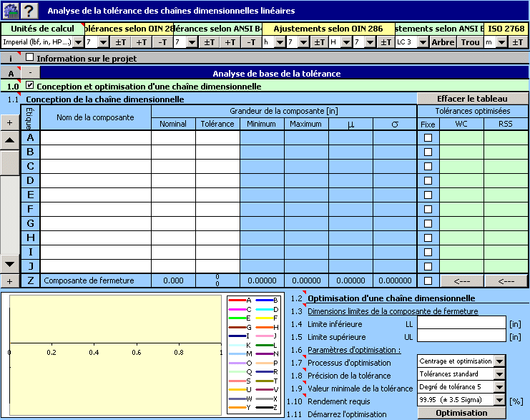Click the Limite inférieure LL input field
Image resolution: width=530 pixels, height=420 pixels.
(461, 323)
